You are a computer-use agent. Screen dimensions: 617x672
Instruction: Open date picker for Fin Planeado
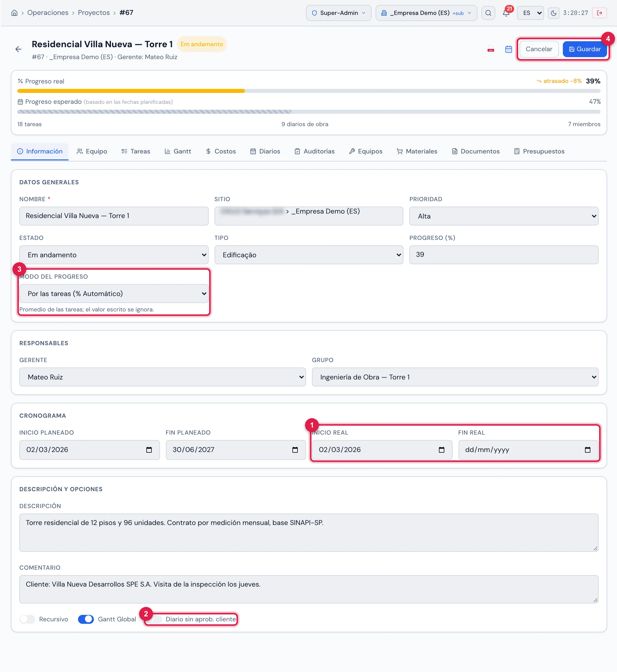point(295,450)
